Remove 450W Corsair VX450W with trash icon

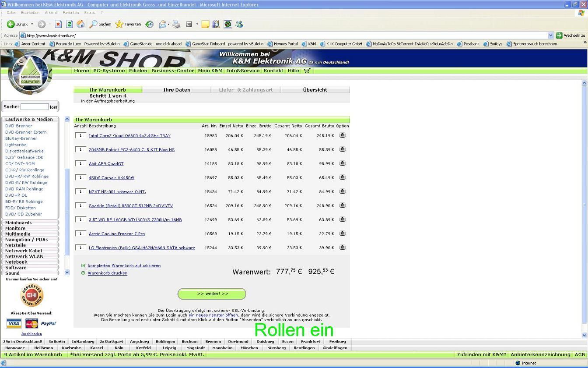(343, 177)
